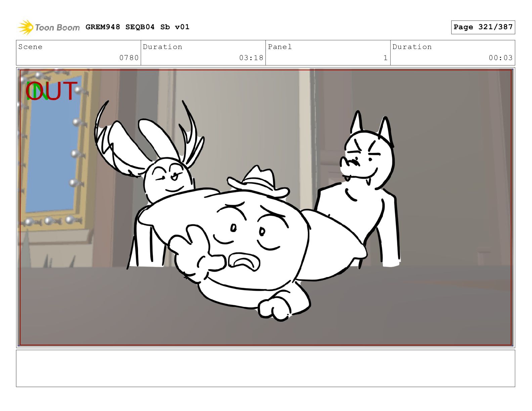This screenshot has height=411, width=532.
Task: Click the Toon Boom logo
Action: pos(49,27)
